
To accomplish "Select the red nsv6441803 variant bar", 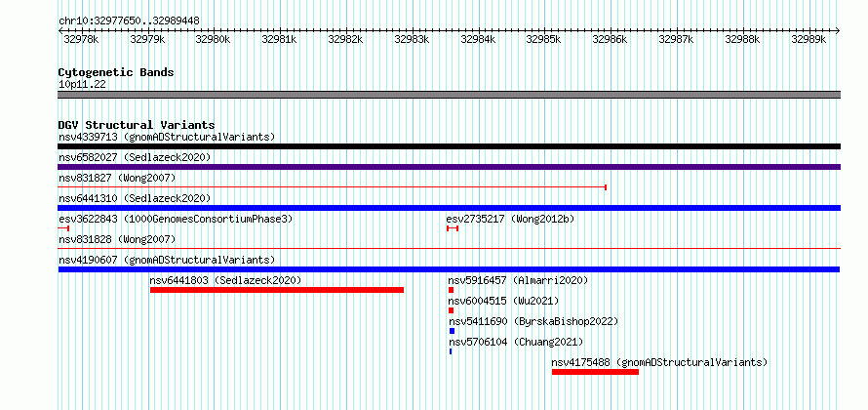I will 277,290.
